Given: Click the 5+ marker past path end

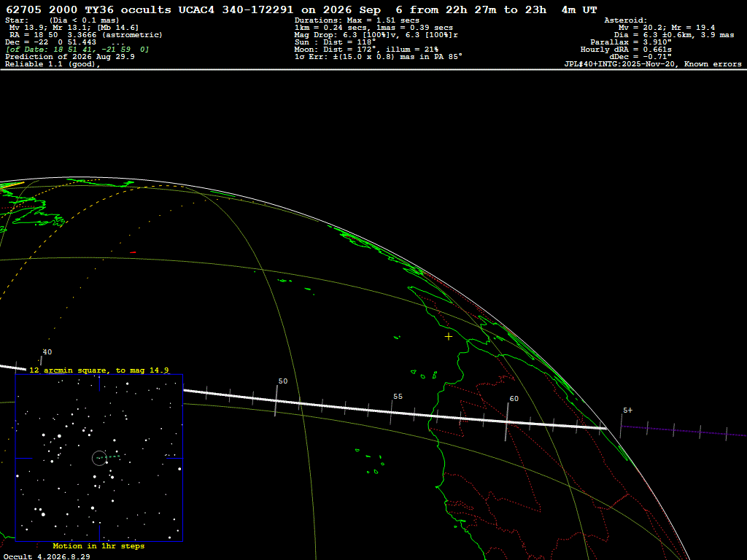Looking at the screenshot, I should [627, 410].
